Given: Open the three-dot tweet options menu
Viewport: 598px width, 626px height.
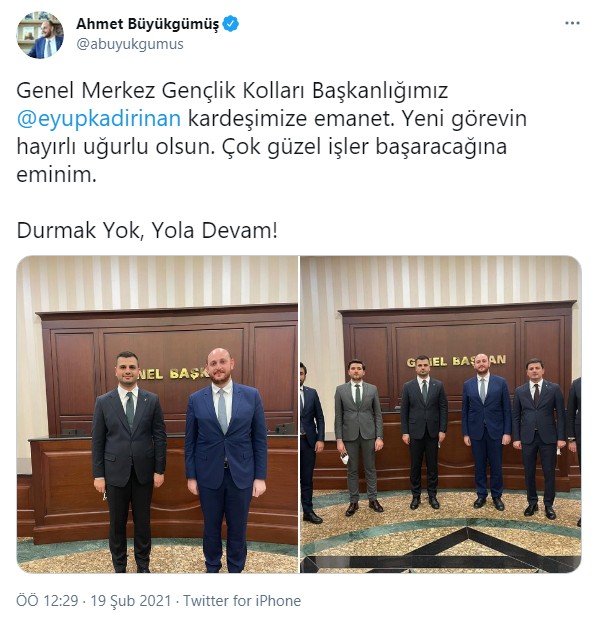Looking at the screenshot, I should 572,23.
